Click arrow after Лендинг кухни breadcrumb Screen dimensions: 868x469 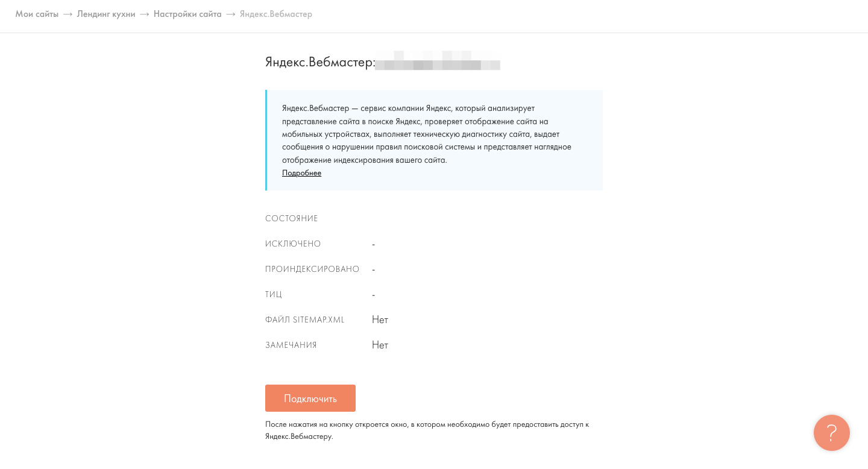(x=145, y=14)
